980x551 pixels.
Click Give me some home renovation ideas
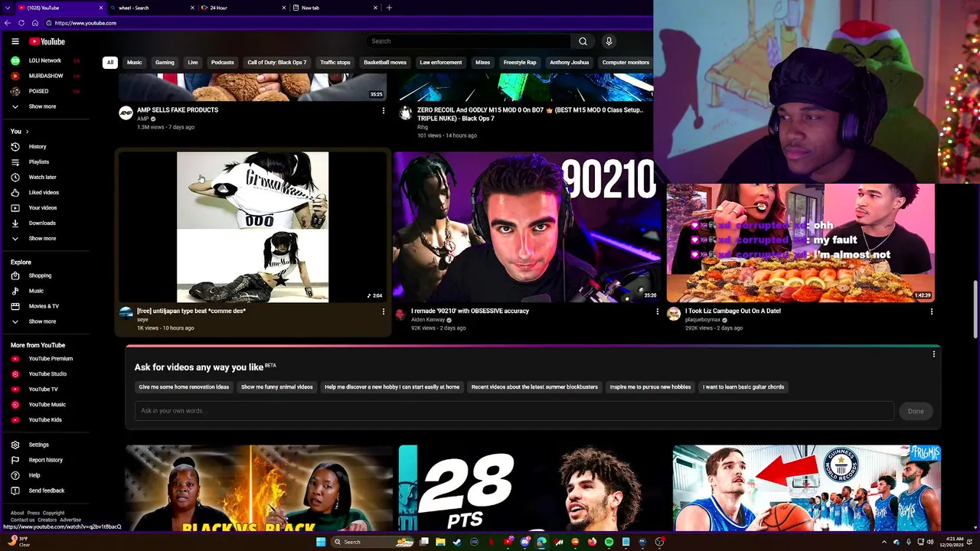pos(184,387)
